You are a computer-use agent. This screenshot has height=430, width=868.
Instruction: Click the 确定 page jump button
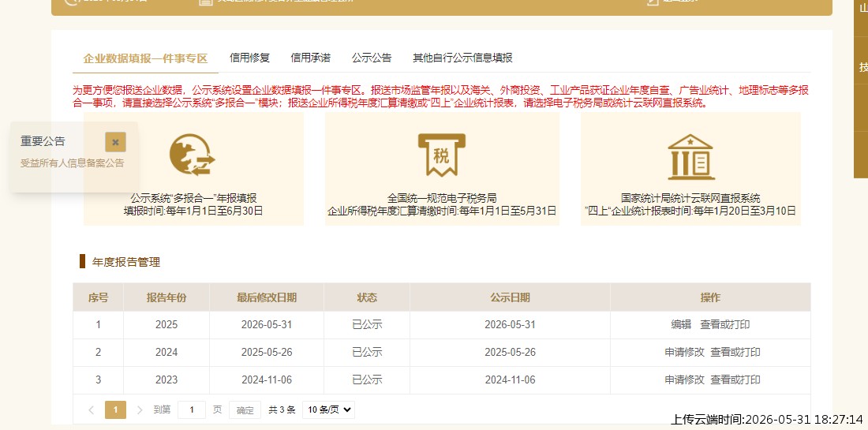click(245, 410)
